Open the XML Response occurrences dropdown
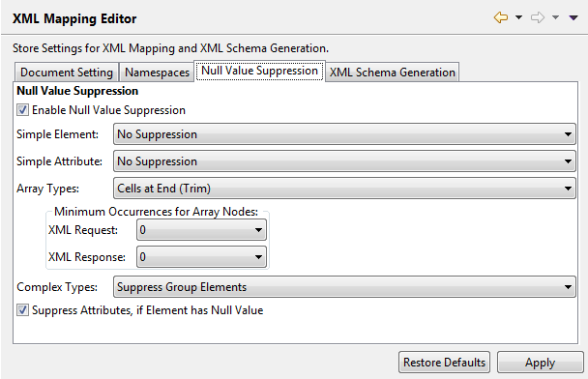The width and height of the screenshot is (588, 379). pyautogui.click(x=201, y=257)
